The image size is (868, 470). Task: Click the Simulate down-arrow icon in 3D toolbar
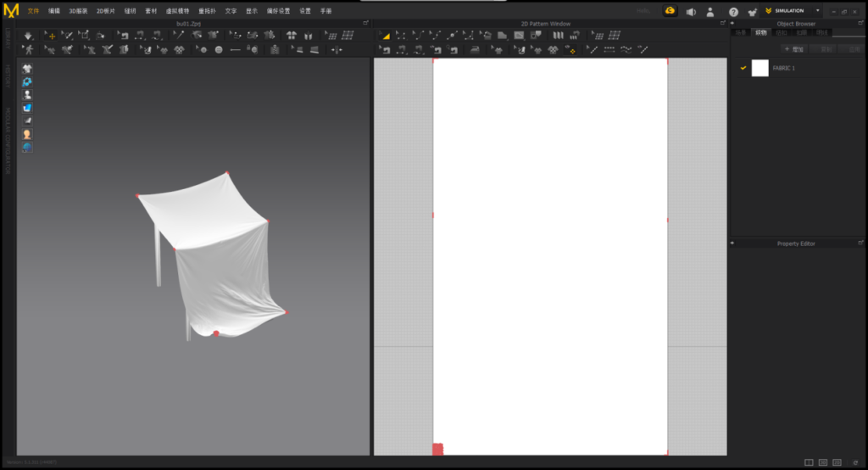coord(28,36)
